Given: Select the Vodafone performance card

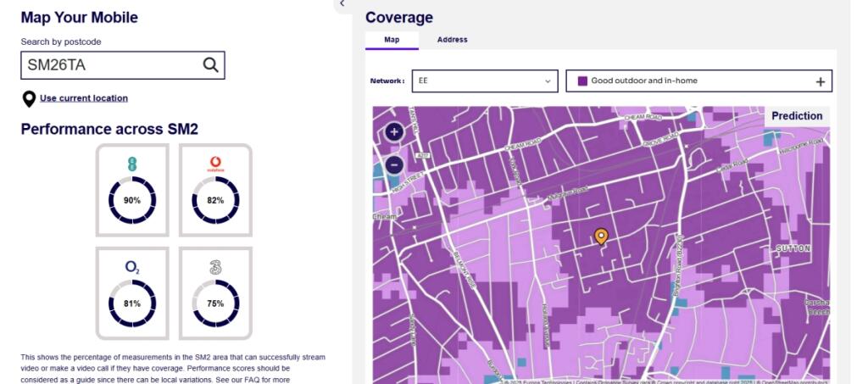Looking at the screenshot, I should click(215, 190).
